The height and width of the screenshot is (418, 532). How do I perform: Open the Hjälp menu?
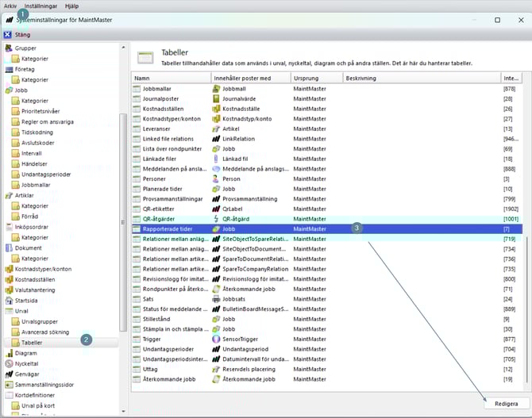[71, 6]
